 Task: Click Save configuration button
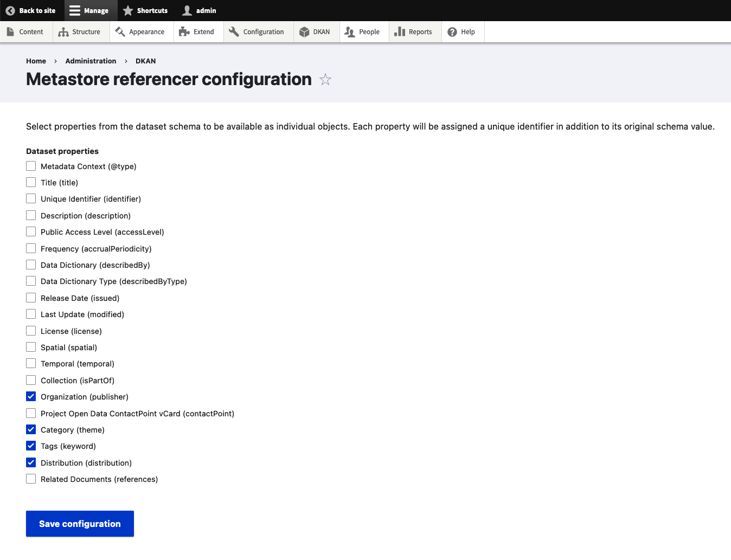pyautogui.click(x=80, y=524)
